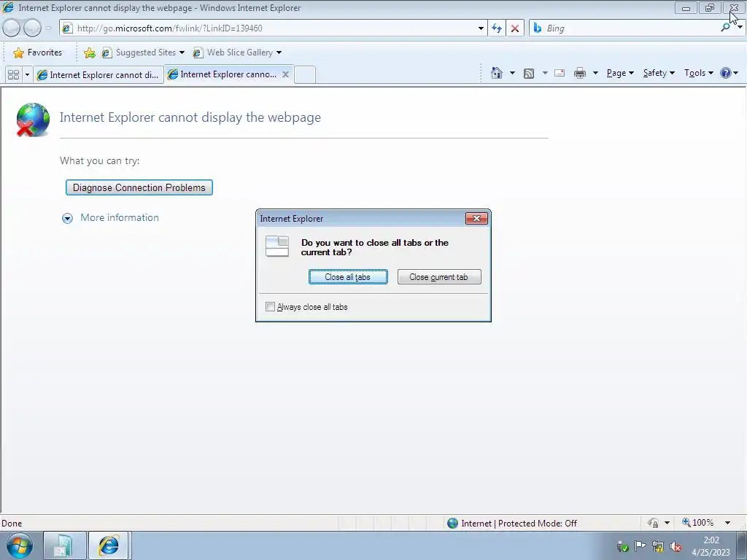Click the security shield tray icon
This screenshot has height=560, width=747.
pos(622,547)
